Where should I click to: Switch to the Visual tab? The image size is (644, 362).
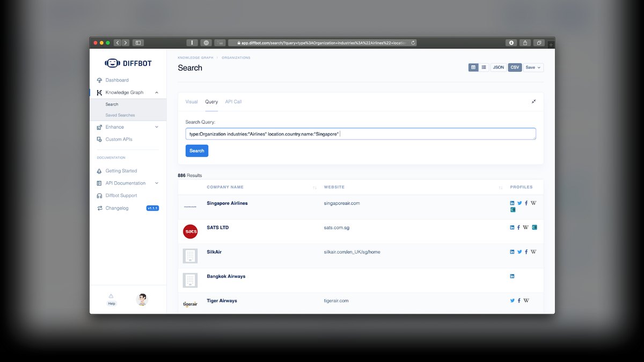[192, 101]
